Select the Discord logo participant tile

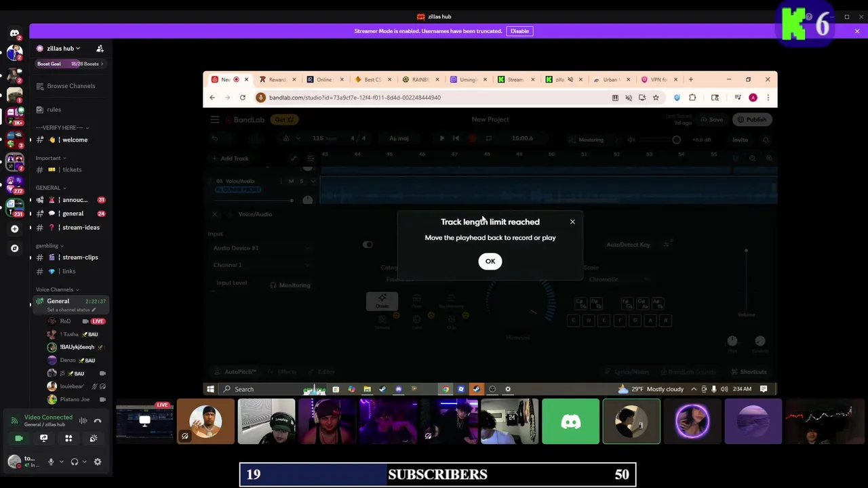(x=570, y=422)
